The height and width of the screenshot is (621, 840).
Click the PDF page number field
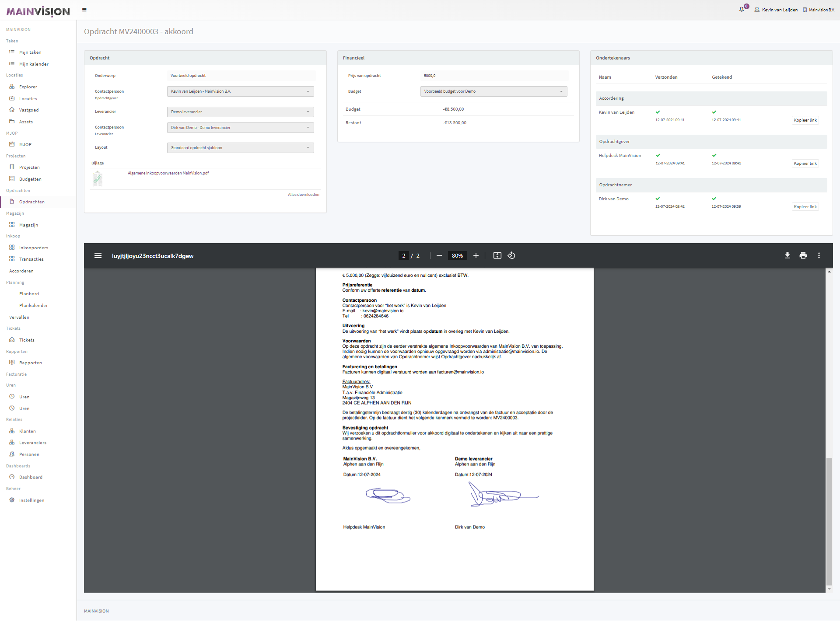403,256
